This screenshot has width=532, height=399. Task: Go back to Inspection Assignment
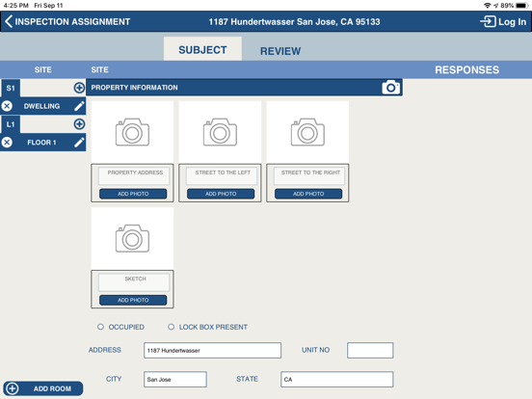(x=67, y=22)
